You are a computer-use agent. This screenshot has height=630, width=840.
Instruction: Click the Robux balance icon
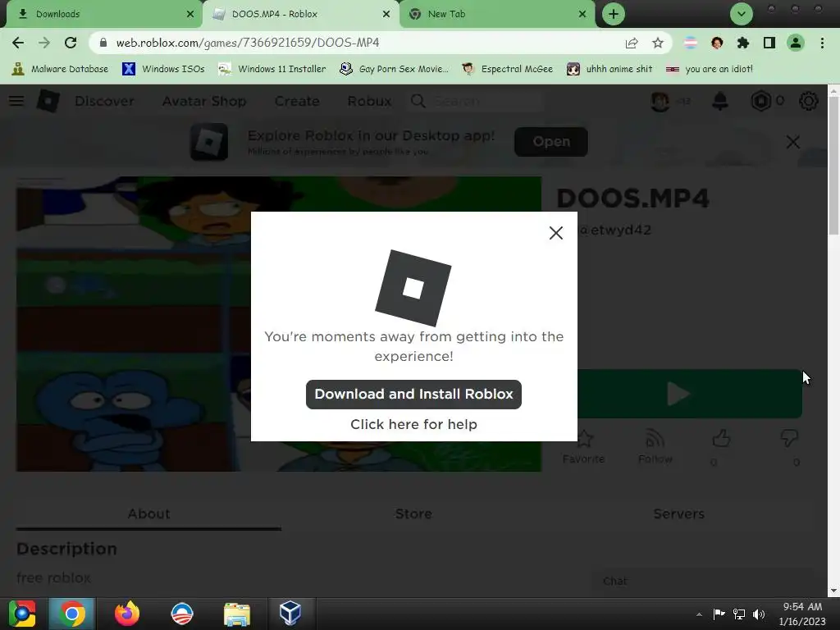coord(760,101)
